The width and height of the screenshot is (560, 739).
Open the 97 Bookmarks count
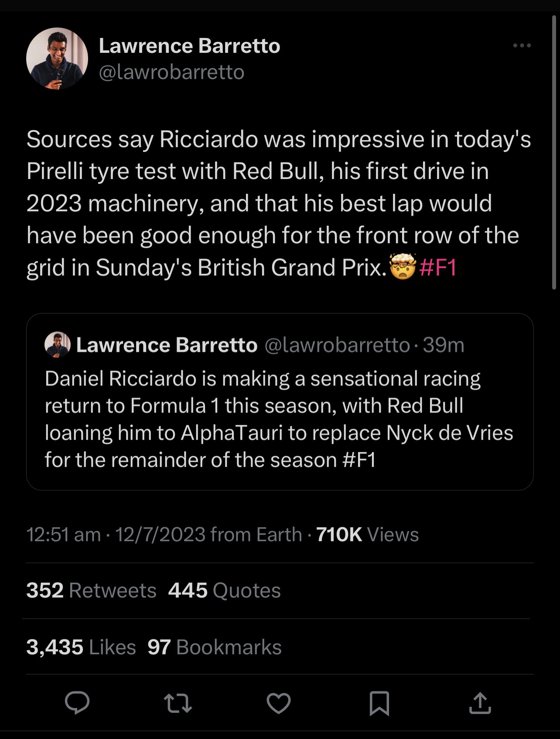tap(214, 647)
